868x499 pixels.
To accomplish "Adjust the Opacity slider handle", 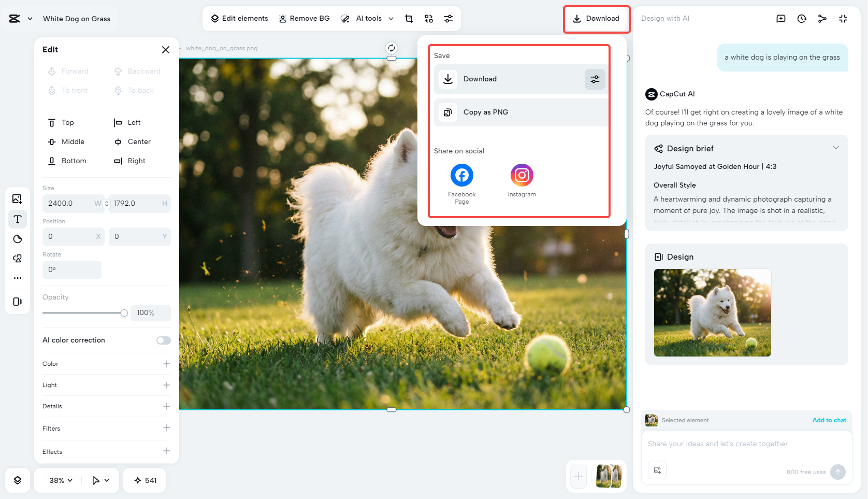I will coord(124,313).
